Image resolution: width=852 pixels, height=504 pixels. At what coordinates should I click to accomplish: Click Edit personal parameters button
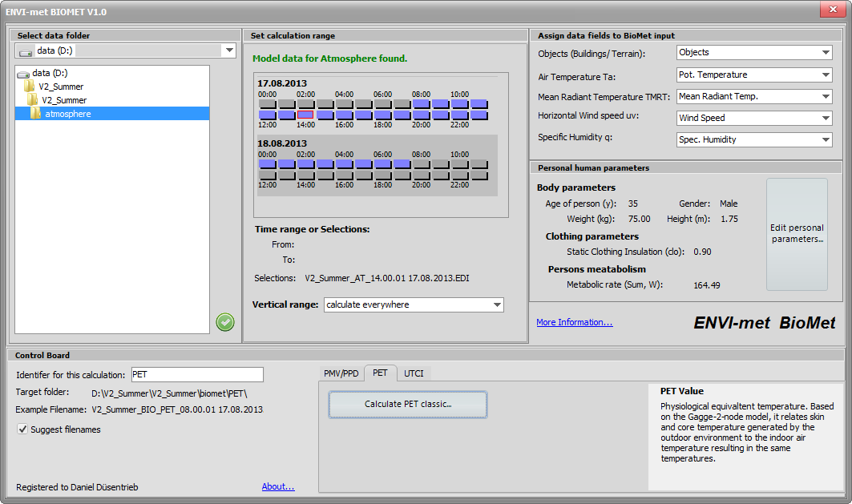(797, 234)
